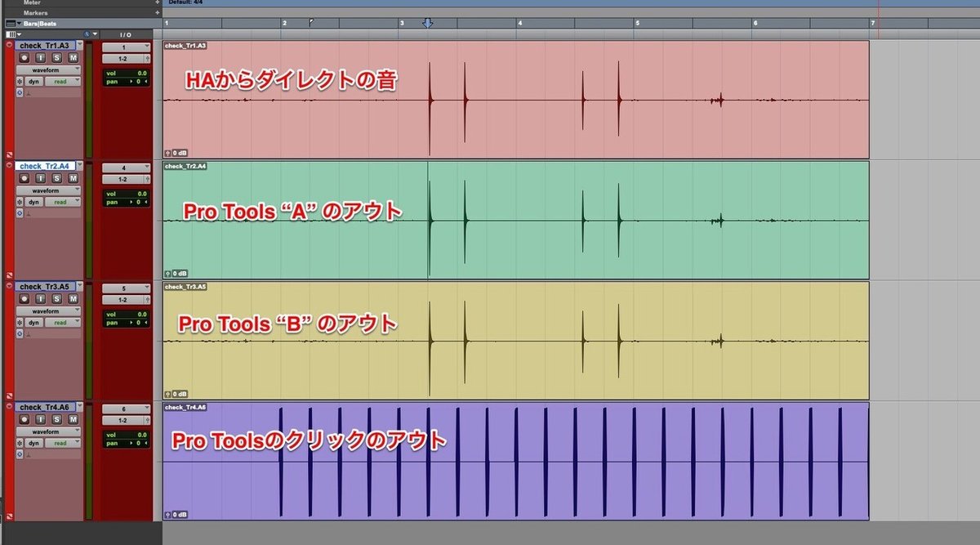Image resolution: width=980 pixels, height=545 pixels.
Task: Open automation mode 'read' dropdown on check_Tr1.A3
Action: (x=63, y=82)
